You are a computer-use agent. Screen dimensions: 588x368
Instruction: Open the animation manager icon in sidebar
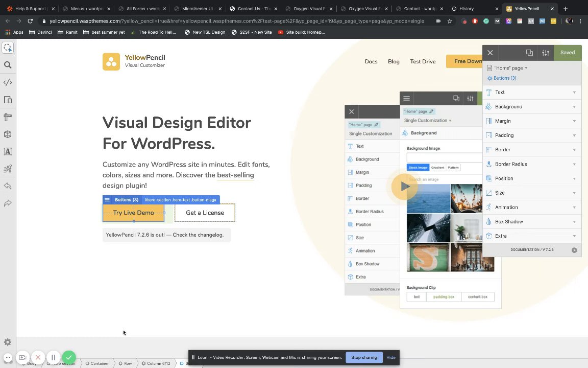(x=8, y=169)
